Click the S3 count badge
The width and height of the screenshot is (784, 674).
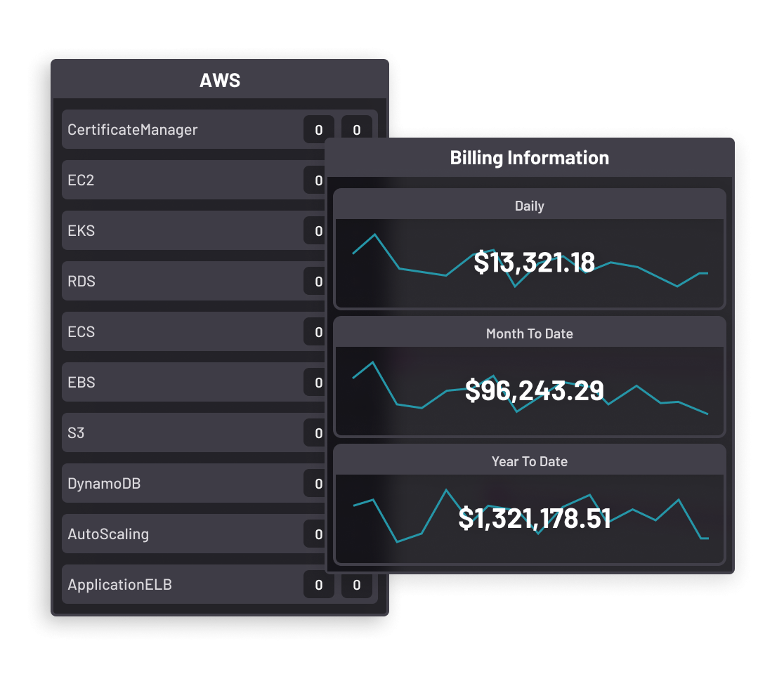[318, 432]
